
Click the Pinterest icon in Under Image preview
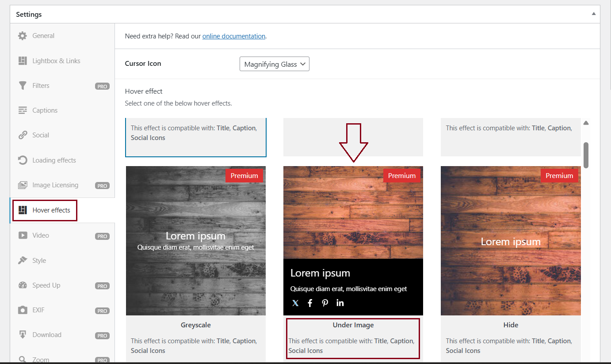(x=325, y=303)
